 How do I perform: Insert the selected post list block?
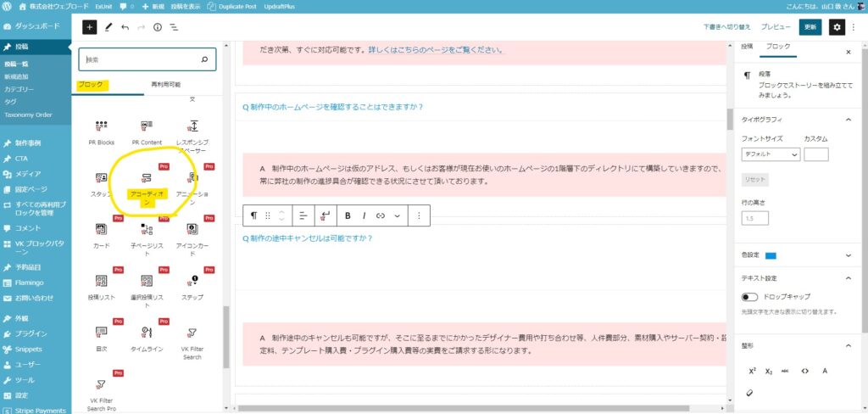click(147, 291)
